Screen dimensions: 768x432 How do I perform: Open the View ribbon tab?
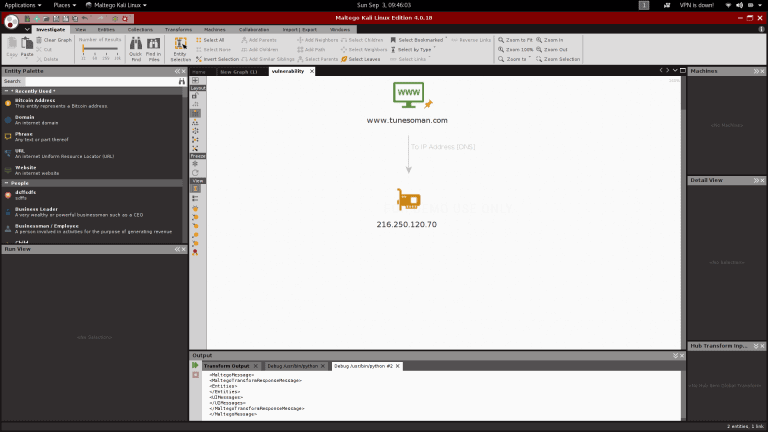pyautogui.click(x=80, y=29)
